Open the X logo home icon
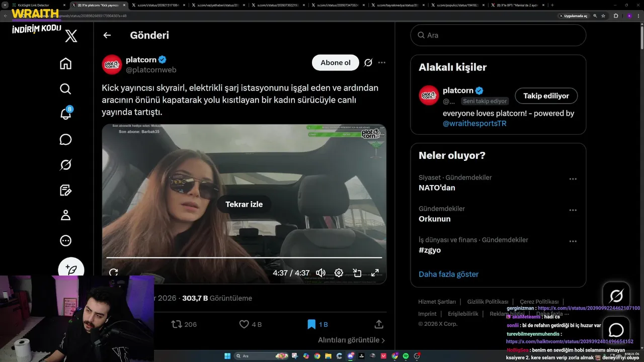Screen dimensions: 644x362 (71, 36)
